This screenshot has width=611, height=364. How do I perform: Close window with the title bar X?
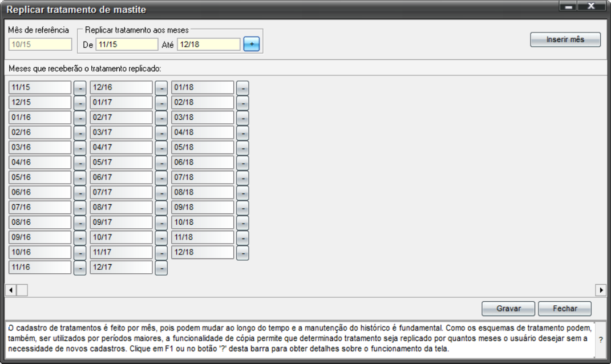pos(591,6)
